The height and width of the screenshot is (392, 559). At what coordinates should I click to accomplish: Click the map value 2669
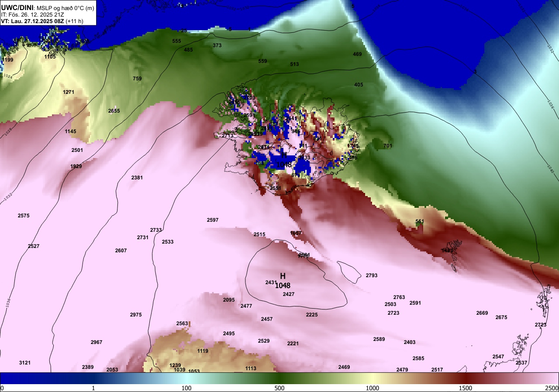tap(482, 313)
